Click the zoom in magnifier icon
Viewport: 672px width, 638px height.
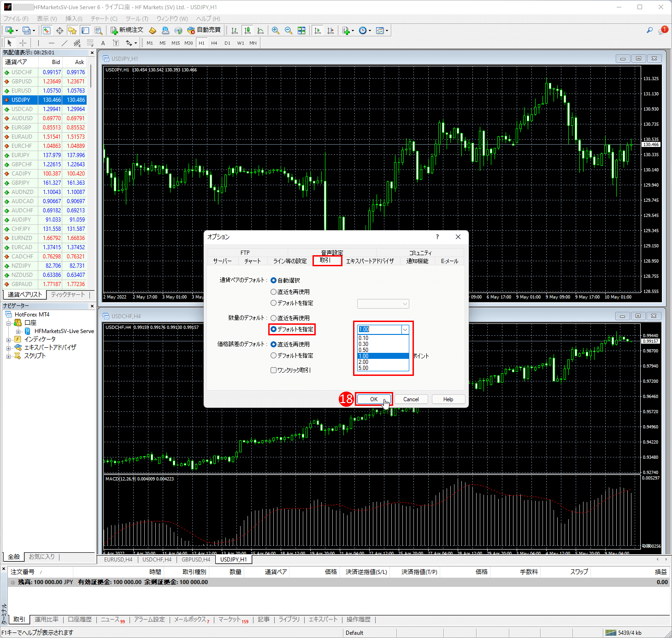point(276,30)
